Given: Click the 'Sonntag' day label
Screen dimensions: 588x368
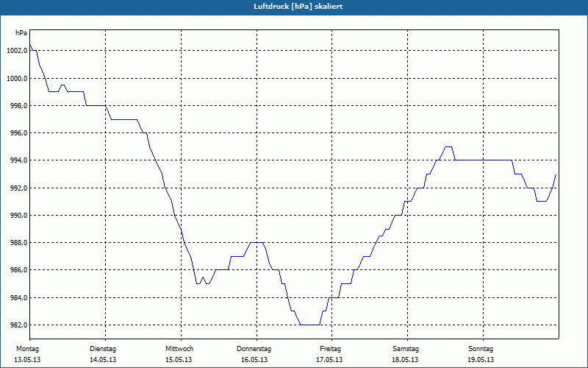Looking at the screenshot, I should pyautogui.click(x=481, y=349).
